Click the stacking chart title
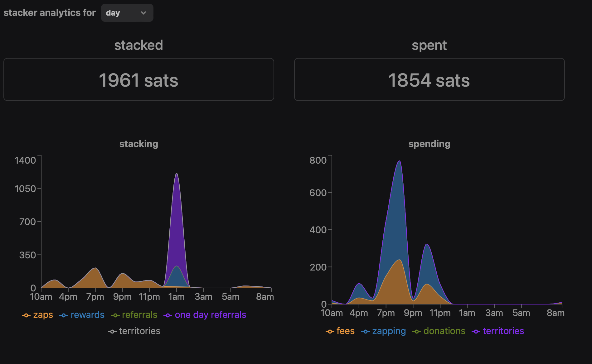The height and width of the screenshot is (364, 592). click(139, 144)
